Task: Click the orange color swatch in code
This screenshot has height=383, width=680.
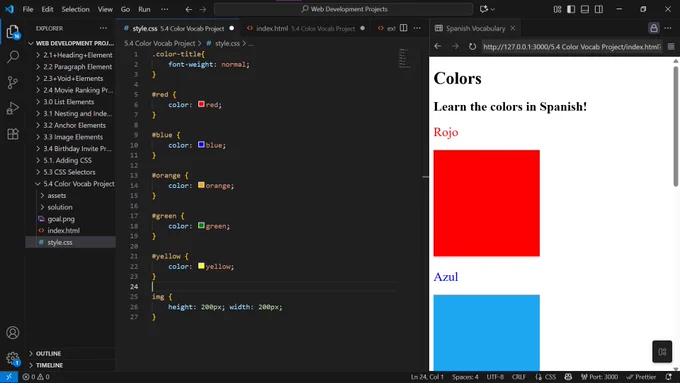Action: click(x=201, y=185)
